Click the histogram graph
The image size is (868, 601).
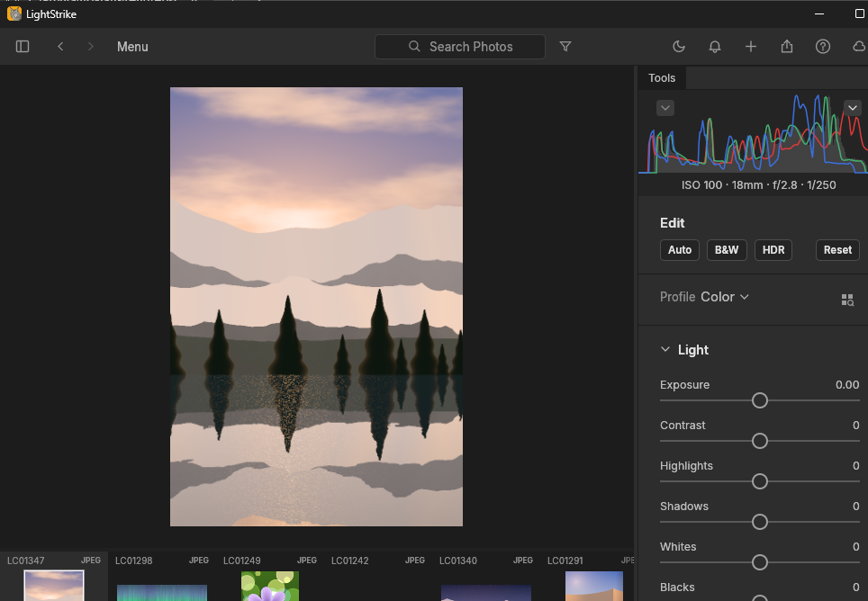tap(753, 133)
